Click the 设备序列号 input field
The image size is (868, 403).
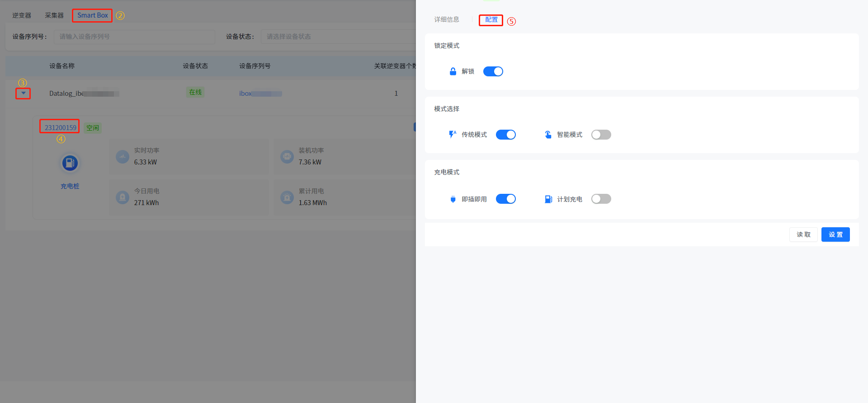134,37
